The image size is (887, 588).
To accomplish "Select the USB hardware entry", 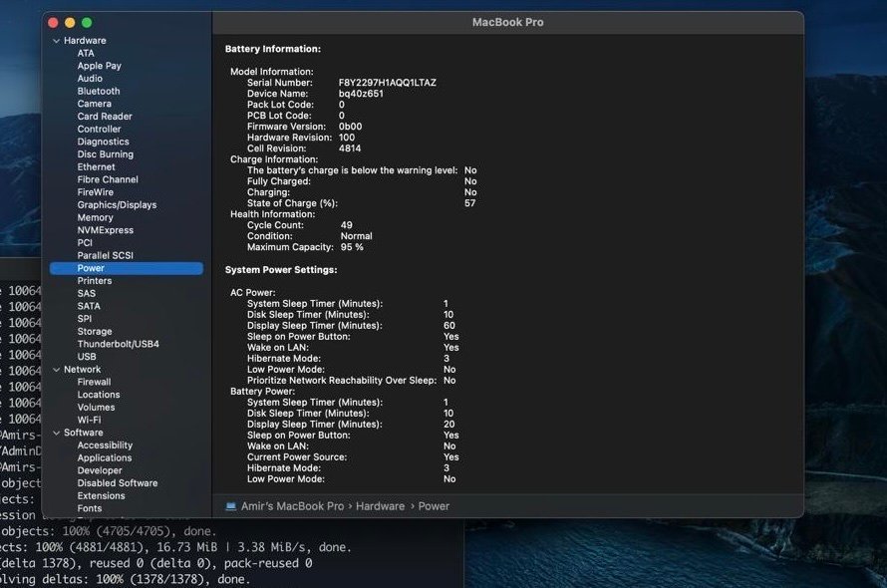I will click(87, 357).
